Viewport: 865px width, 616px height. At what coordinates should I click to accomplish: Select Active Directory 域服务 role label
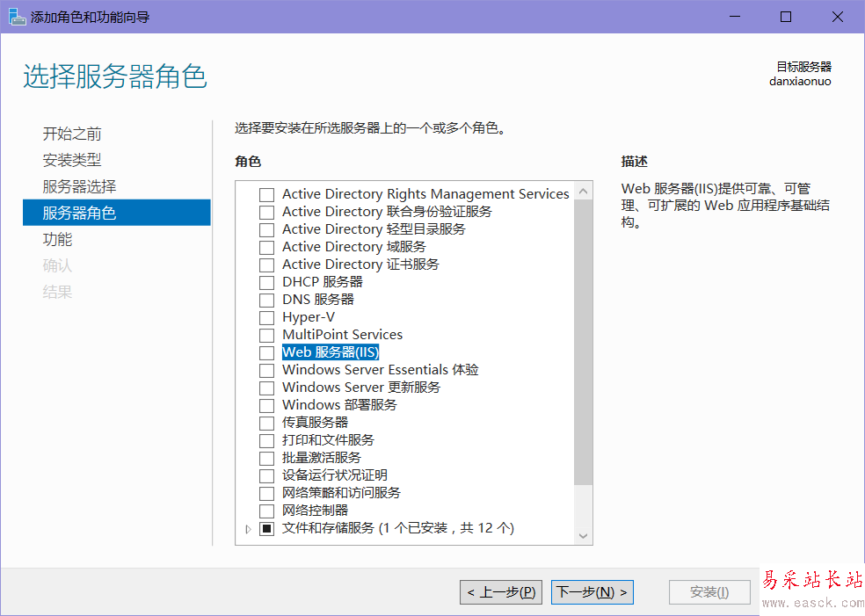point(354,247)
